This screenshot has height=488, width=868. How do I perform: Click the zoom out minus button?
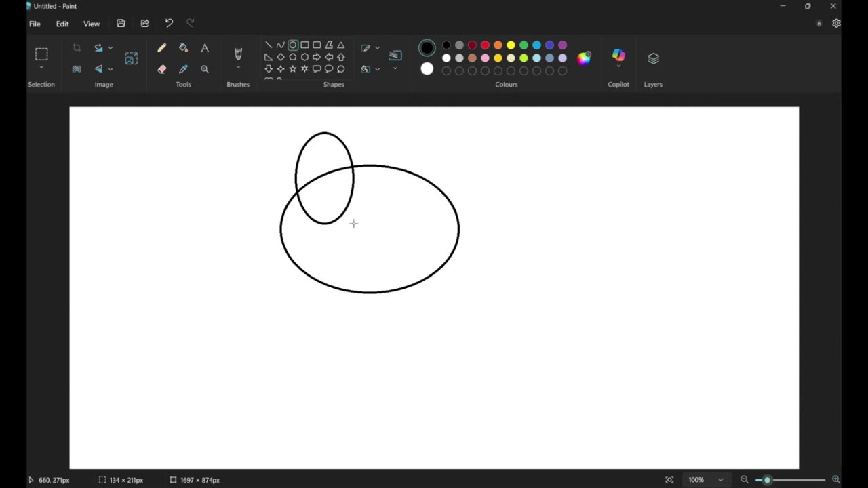click(744, 480)
